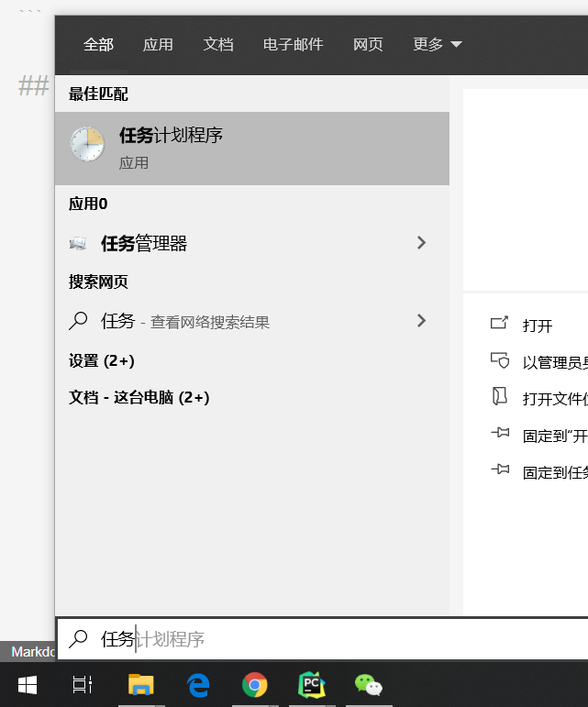This screenshot has width=588, height=707.
Task: Open the 任务计划程序 best match result
Action: pos(252,149)
